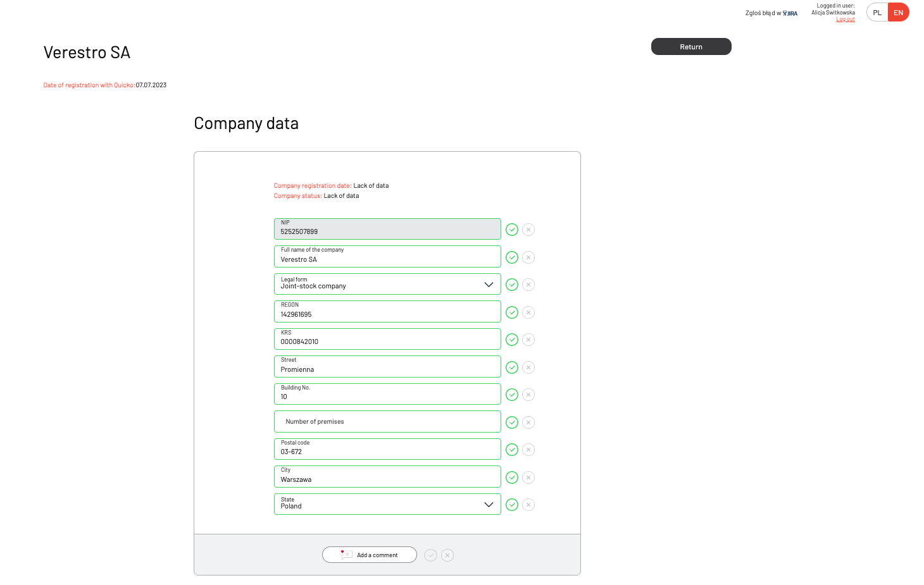The width and height of the screenshot is (924, 585).
Task: Approve the Legal form field
Action: tap(512, 285)
